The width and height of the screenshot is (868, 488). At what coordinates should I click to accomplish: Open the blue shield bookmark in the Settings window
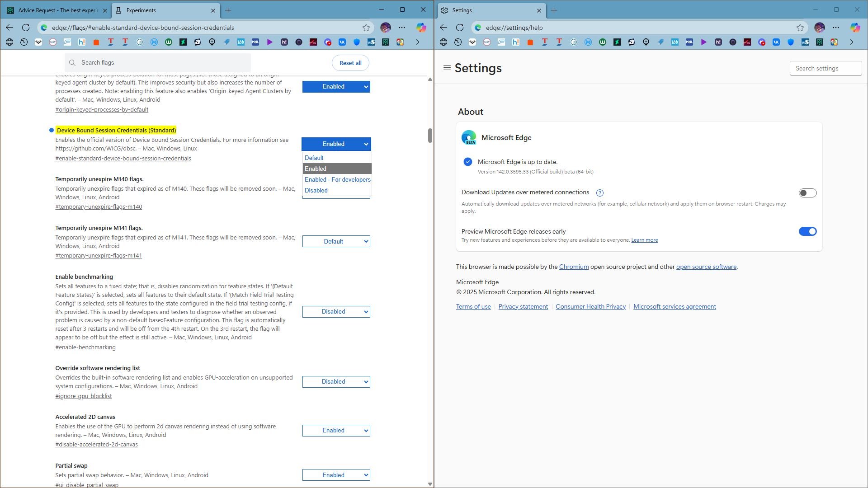pos(791,42)
